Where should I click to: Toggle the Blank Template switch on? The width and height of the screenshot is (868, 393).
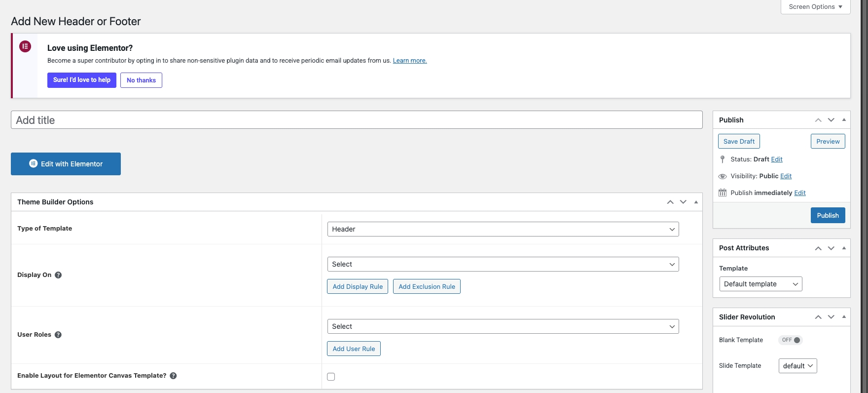(791, 340)
